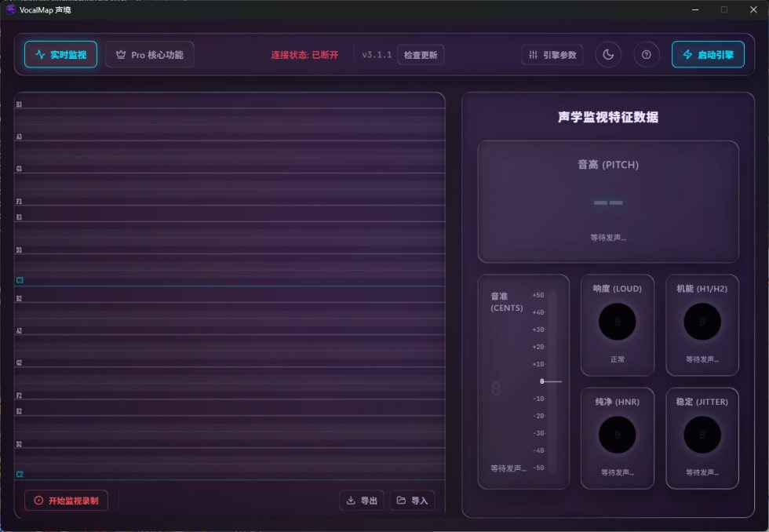Open the help question-mark icon

pos(647,54)
